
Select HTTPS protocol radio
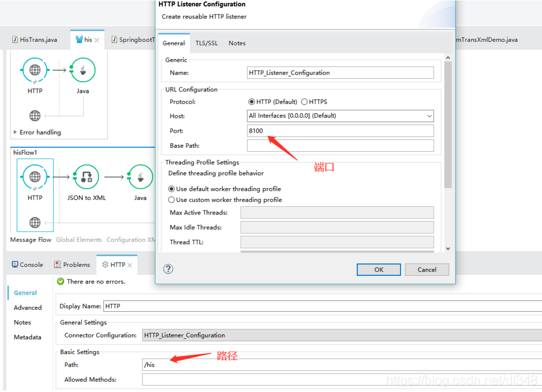coord(304,102)
